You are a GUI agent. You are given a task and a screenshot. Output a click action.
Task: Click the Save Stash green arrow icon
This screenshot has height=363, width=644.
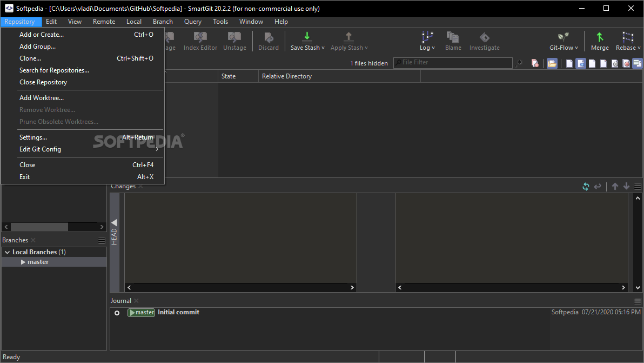pyautogui.click(x=307, y=38)
